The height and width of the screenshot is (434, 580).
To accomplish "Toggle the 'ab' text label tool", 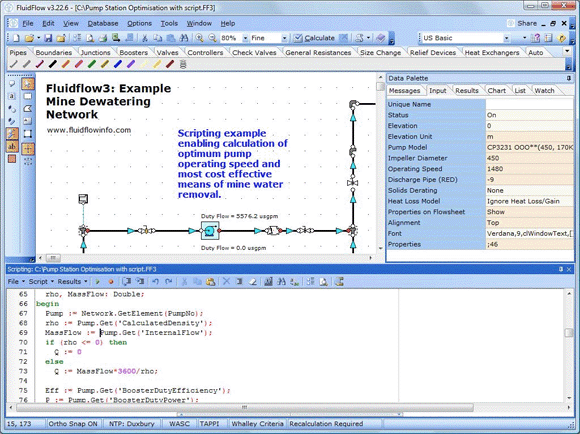I will point(12,147).
